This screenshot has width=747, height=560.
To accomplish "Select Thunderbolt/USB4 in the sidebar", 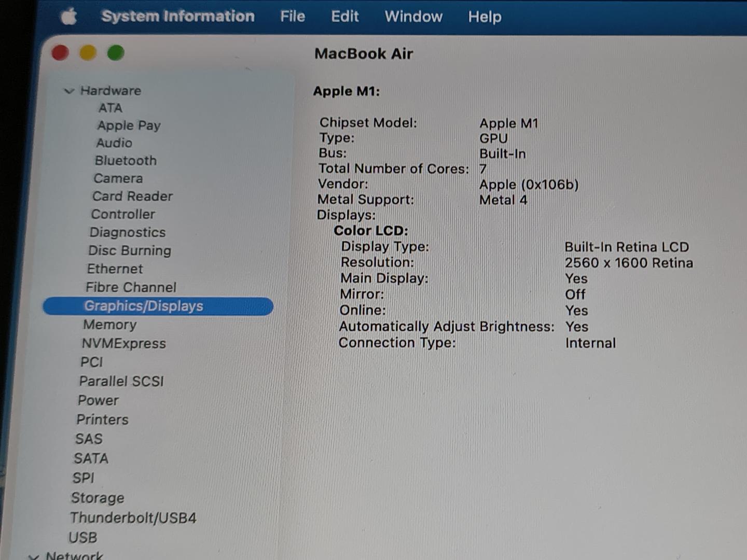I will click(x=133, y=517).
